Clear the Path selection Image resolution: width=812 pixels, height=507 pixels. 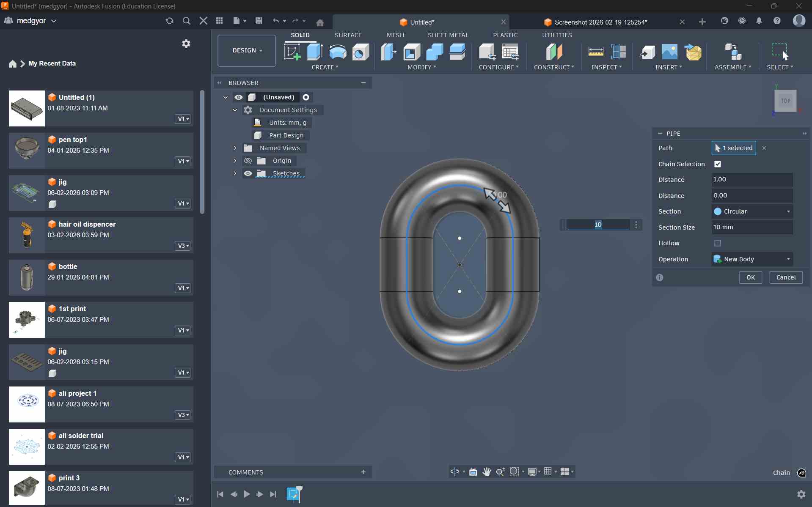point(764,148)
